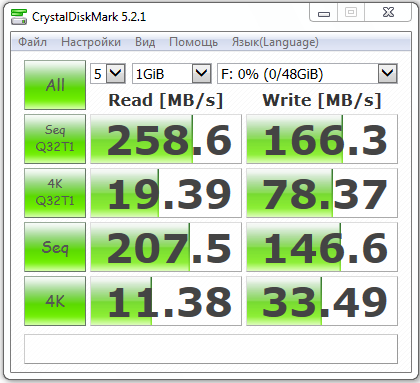Click the 166.3 sequential write result

322,139
